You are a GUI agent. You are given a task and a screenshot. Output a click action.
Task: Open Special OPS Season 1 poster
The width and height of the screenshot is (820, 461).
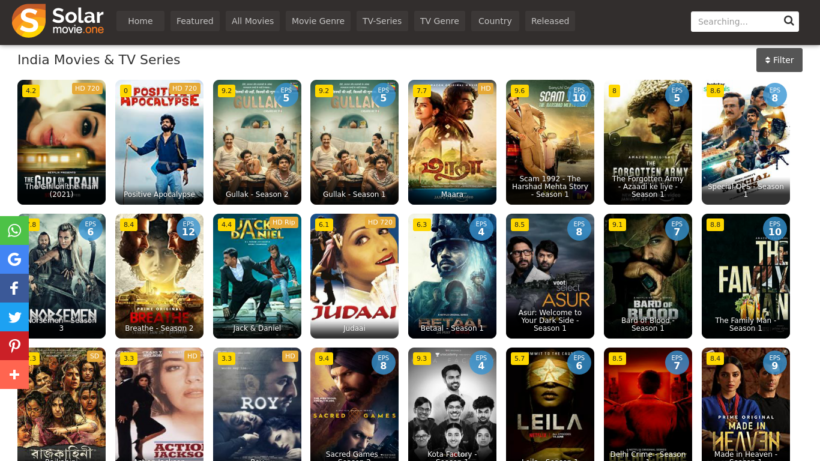tap(746, 142)
